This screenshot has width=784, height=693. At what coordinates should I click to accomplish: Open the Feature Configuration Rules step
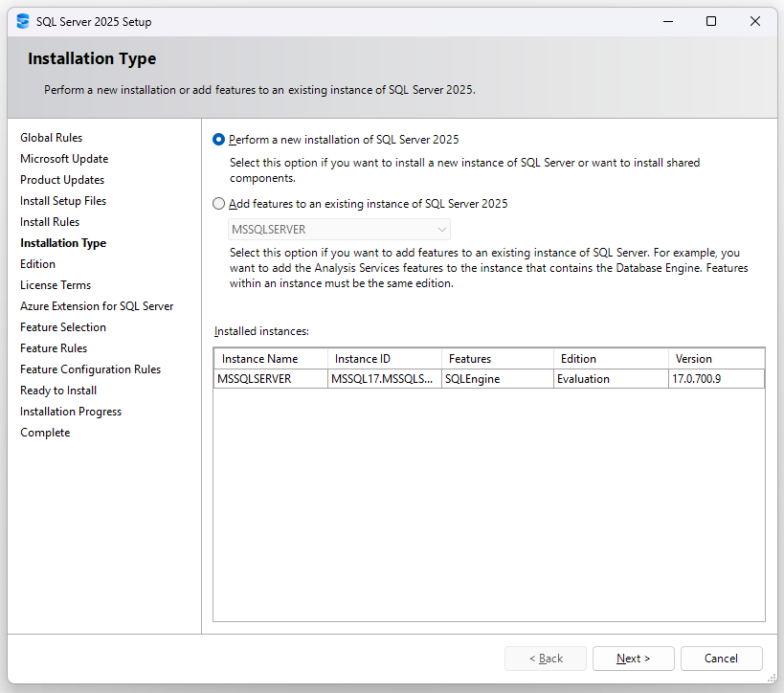tap(90, 369)
